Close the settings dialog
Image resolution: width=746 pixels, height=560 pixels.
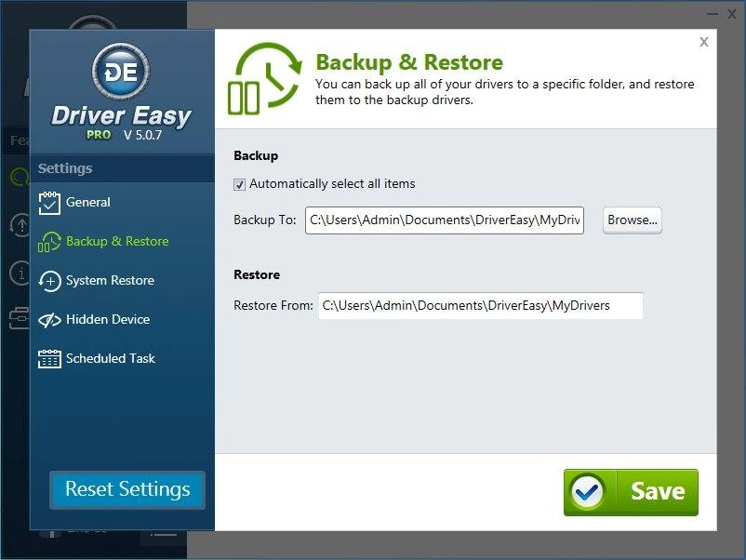[704, 42]
